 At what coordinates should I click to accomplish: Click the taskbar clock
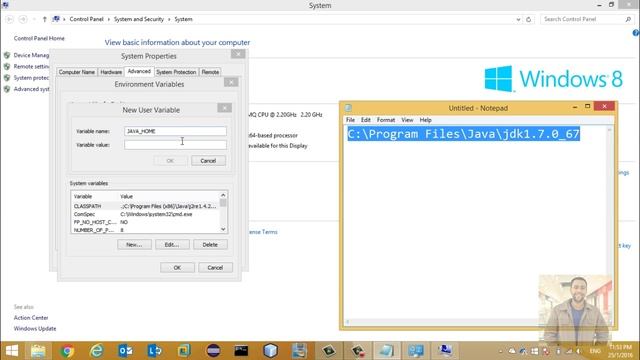(620, 351)
